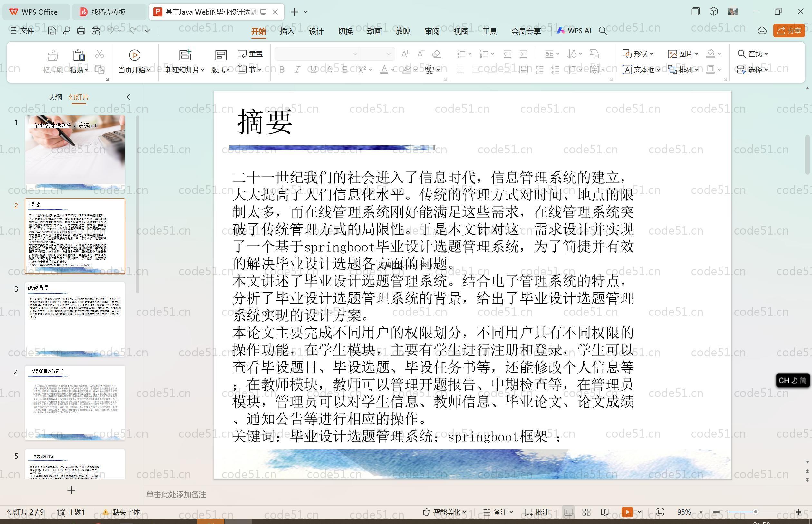Click the Reset slide button
The height and width of the screenshot is (524, 812).
(x=250, y=54)
